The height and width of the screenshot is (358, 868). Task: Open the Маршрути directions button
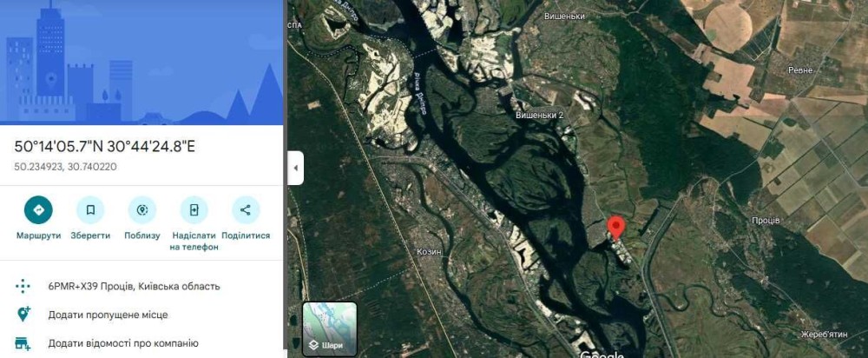click(x=38, y=210)
